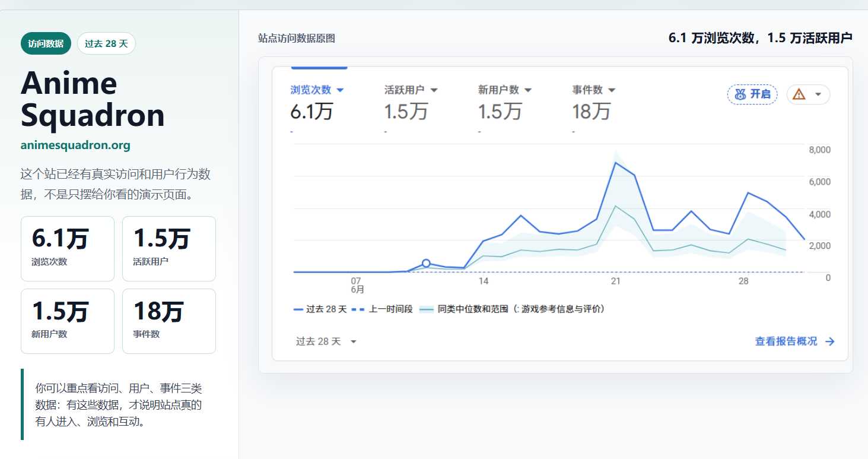
Task: Visit the animesquadron.org link
Action: click(75, 145)
